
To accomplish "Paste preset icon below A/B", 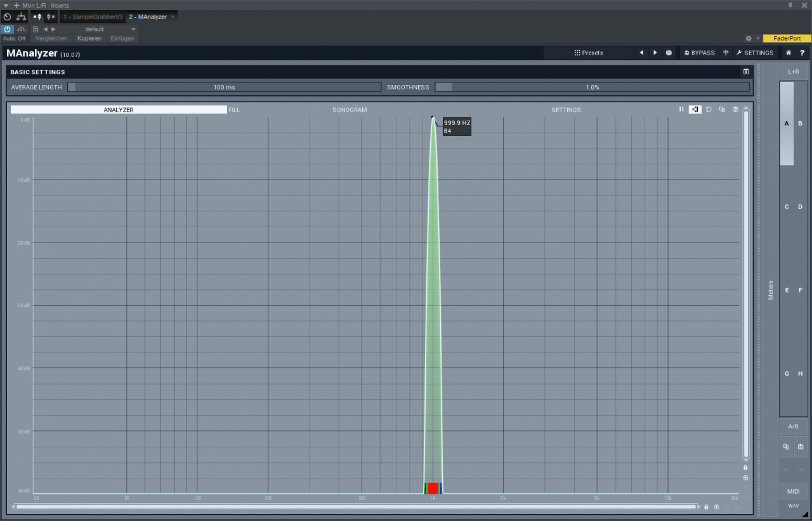I will (x=801, y=447).
